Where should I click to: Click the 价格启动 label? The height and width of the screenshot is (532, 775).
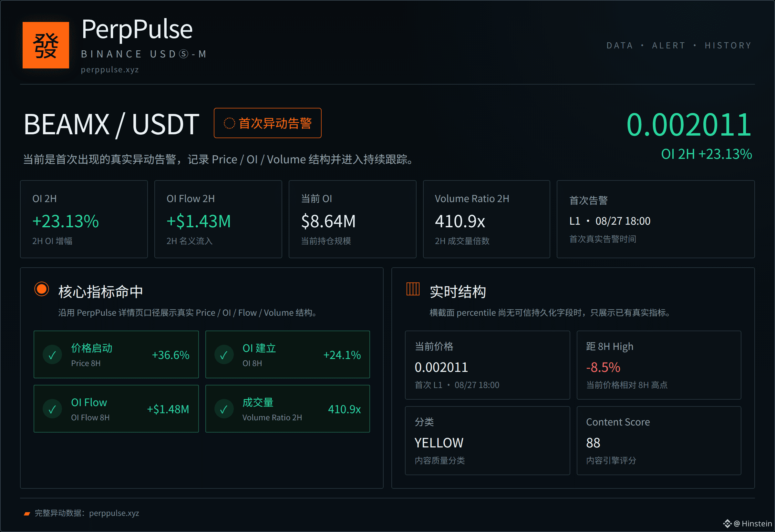click(x=92, y=348)
